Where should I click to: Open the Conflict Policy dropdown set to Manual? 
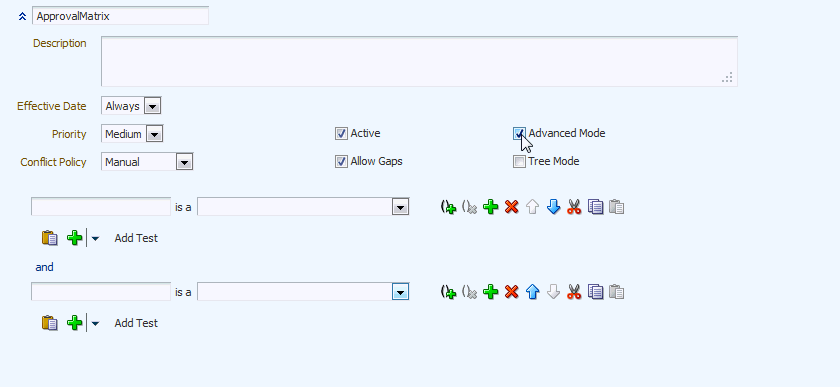[x=184, y=162]
